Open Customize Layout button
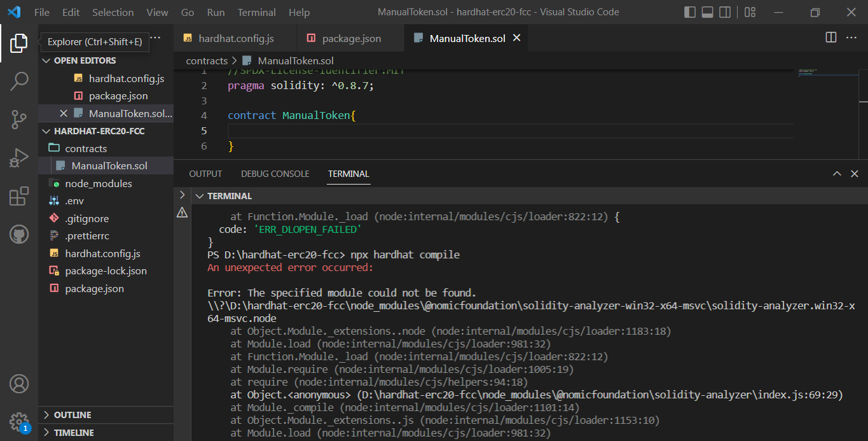The image size is (868, 441). point(750,12)
